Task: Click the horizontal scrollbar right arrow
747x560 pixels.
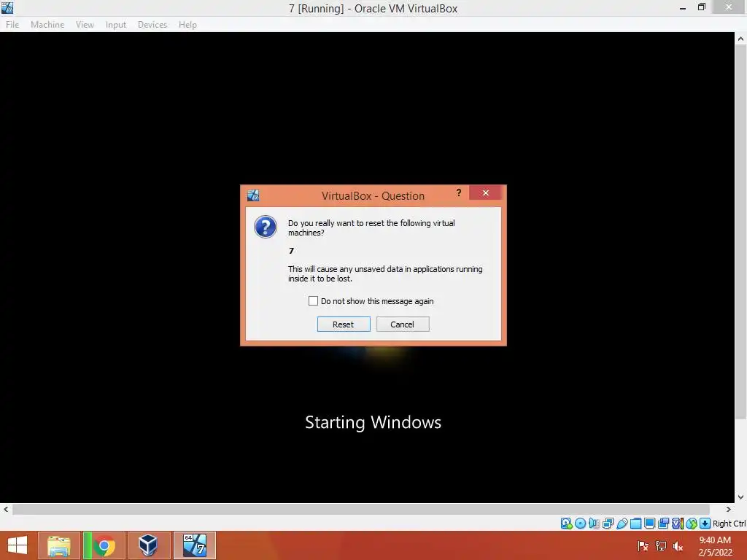Action: click(729, 509)
